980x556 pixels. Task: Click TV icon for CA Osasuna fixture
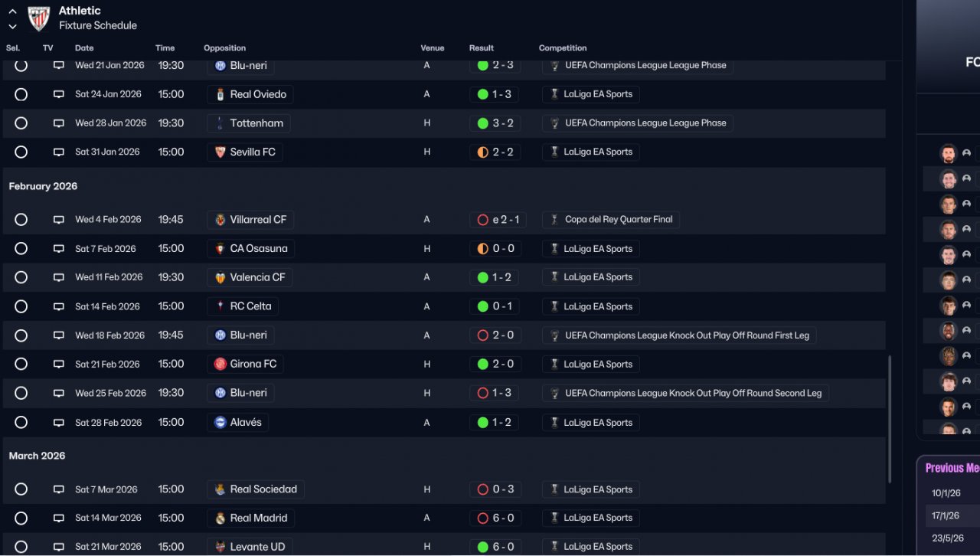[x=59, y=249]
